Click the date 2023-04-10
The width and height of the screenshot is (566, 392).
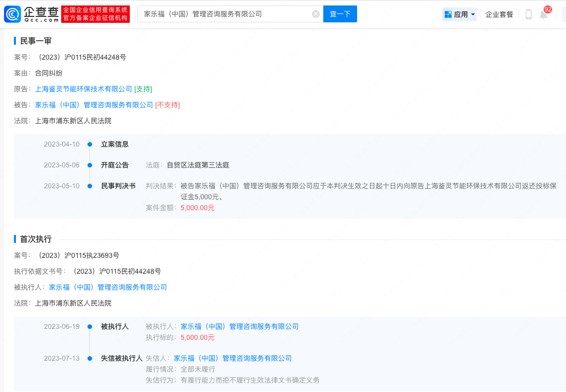pyautogui.click(x=62, y=144)
